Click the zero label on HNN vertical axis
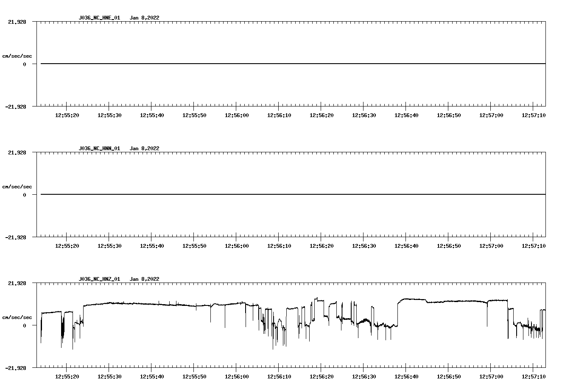 coord(25,195)
